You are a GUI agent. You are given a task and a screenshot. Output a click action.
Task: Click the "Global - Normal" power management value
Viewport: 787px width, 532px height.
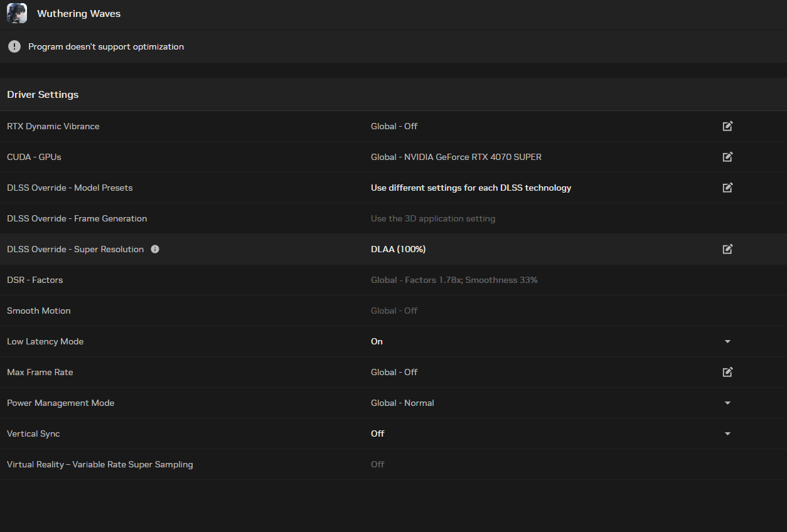coord(402,403)
